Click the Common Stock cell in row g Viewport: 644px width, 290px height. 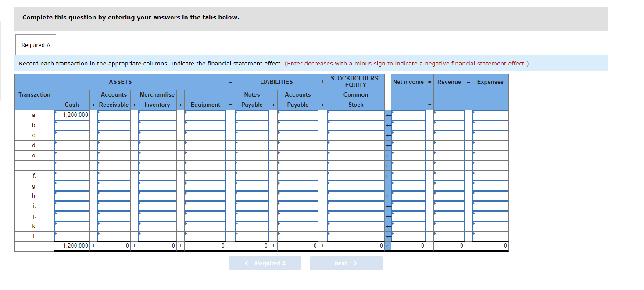(356, 185)
